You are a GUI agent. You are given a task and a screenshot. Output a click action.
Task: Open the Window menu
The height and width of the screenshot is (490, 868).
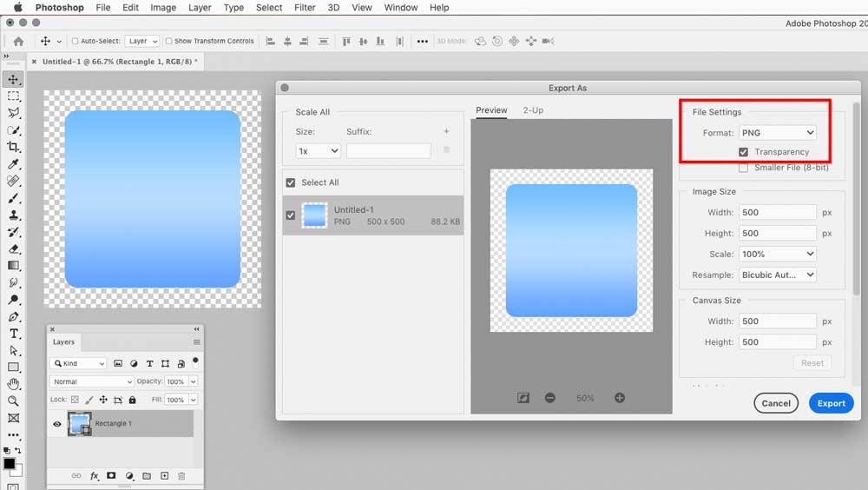[401, 8]
